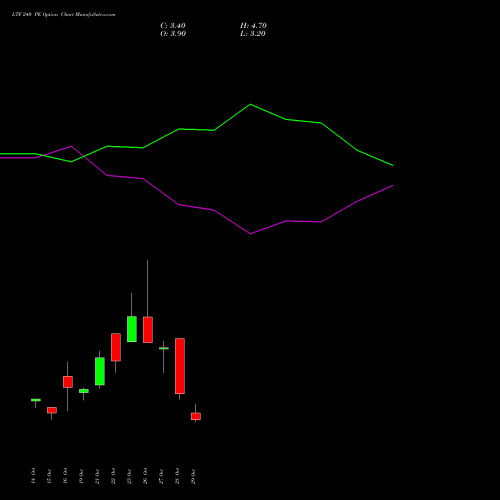Viewport: 500px width, 500px height.
Task: Click the "26 Oct" date axis label
Action: [x=145, y=476]
